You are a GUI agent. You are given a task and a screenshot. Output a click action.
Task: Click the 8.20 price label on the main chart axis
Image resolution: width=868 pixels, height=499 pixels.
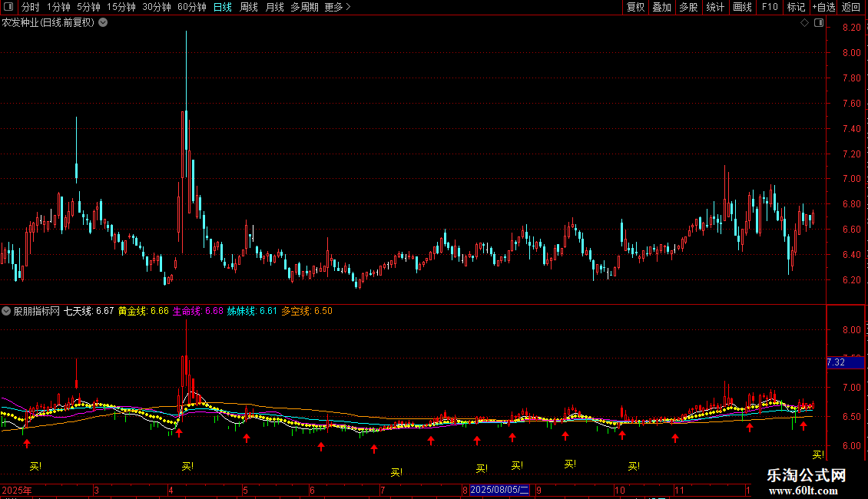851,28
